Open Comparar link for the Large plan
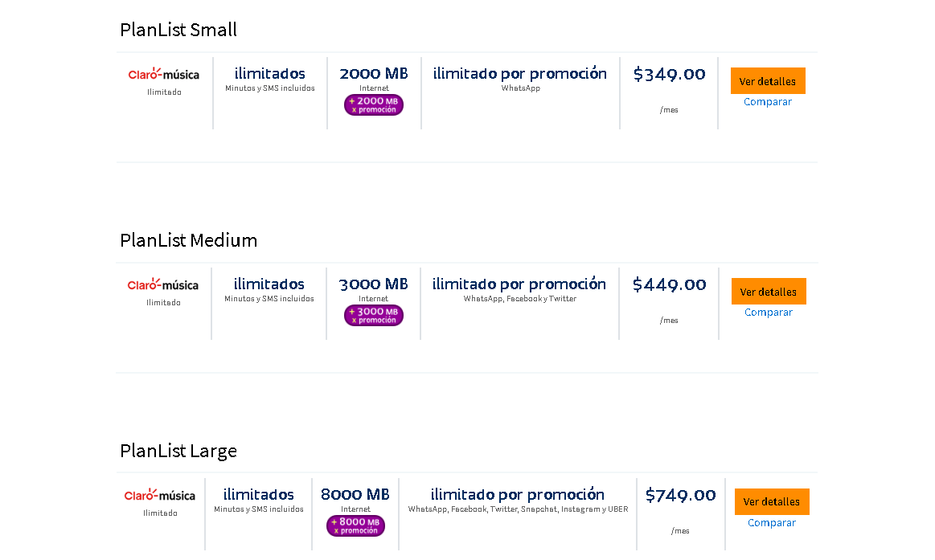 tap(772, 522)
